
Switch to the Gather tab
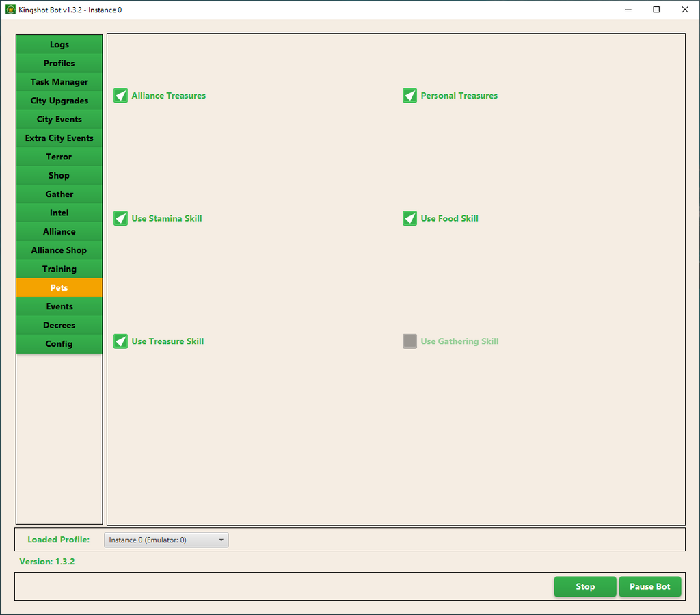59,194
